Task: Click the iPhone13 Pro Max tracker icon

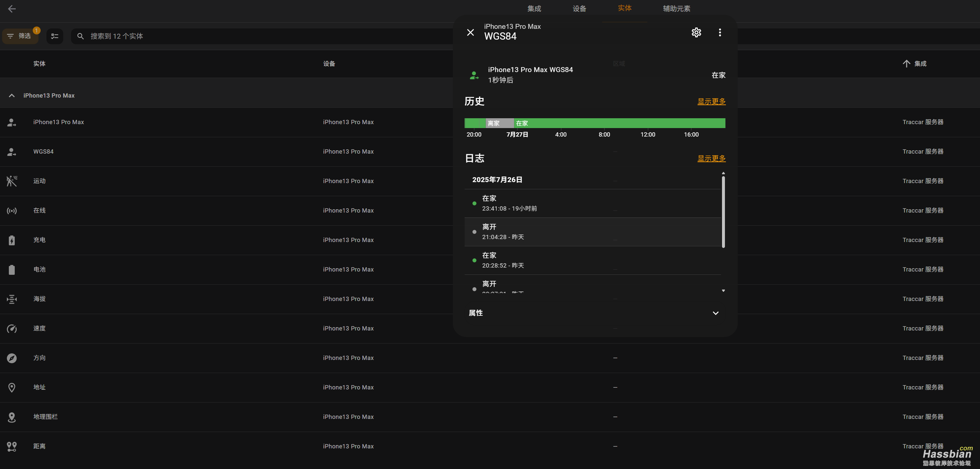Action: (12, 122)
